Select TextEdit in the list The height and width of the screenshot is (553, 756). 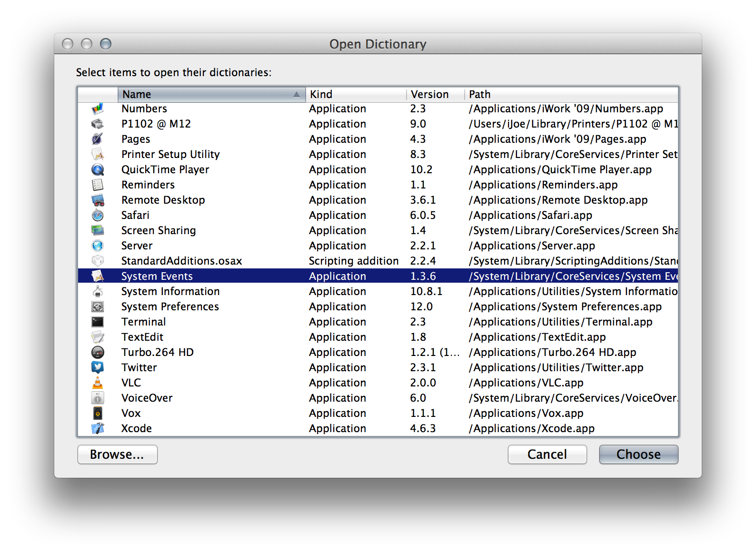[142, 337]
